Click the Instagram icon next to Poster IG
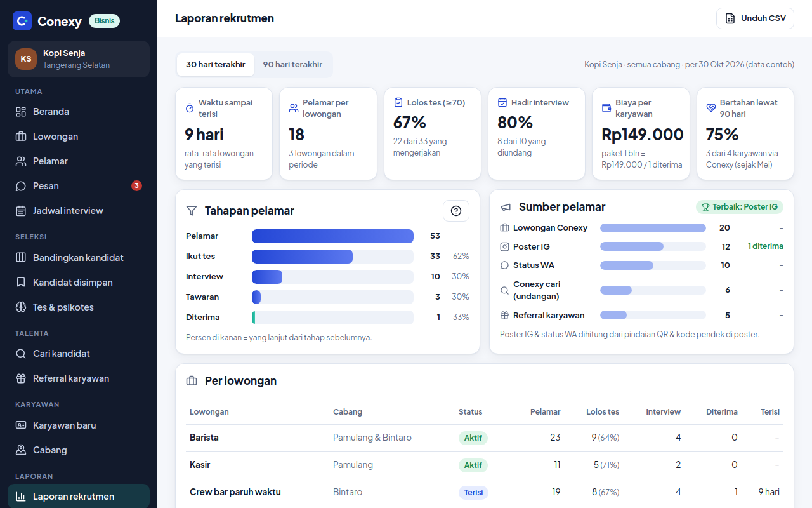 [504, 246]
